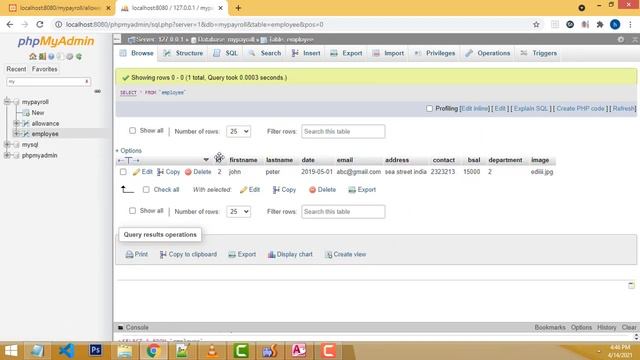Click With selected Delete action
The width and height of the screenshot is (640, 360).
(322, 190)
